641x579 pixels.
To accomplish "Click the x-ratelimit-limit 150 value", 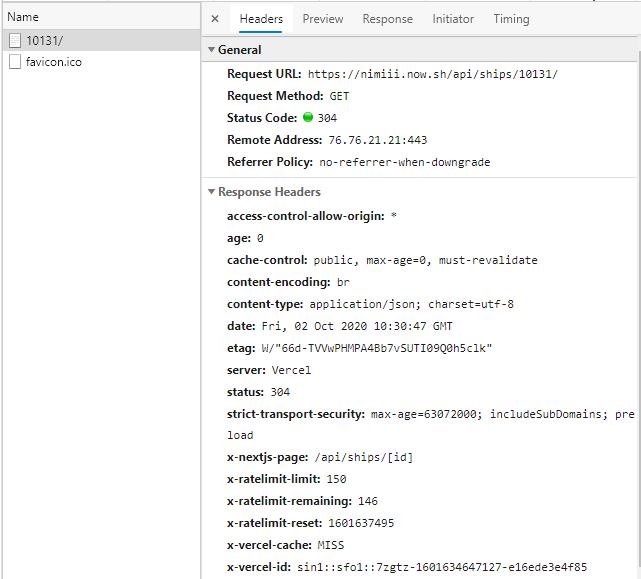I will 336,479.
